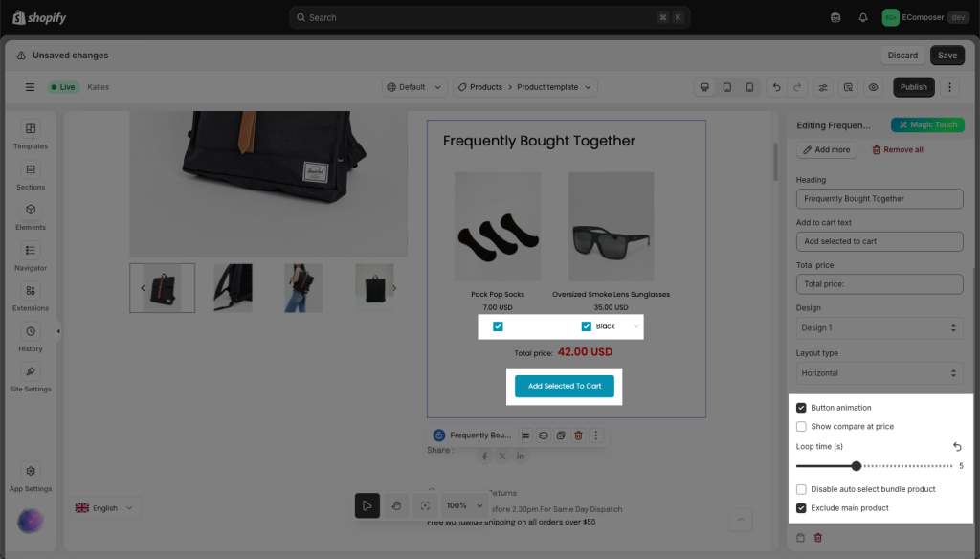
Task: Select the hand pan tool
Action: tap(396, 505)
